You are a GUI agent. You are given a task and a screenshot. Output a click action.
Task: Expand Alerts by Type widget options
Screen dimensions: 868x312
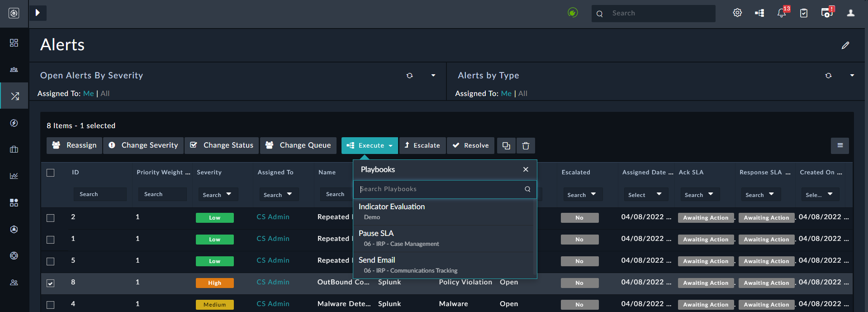[852, 76]
